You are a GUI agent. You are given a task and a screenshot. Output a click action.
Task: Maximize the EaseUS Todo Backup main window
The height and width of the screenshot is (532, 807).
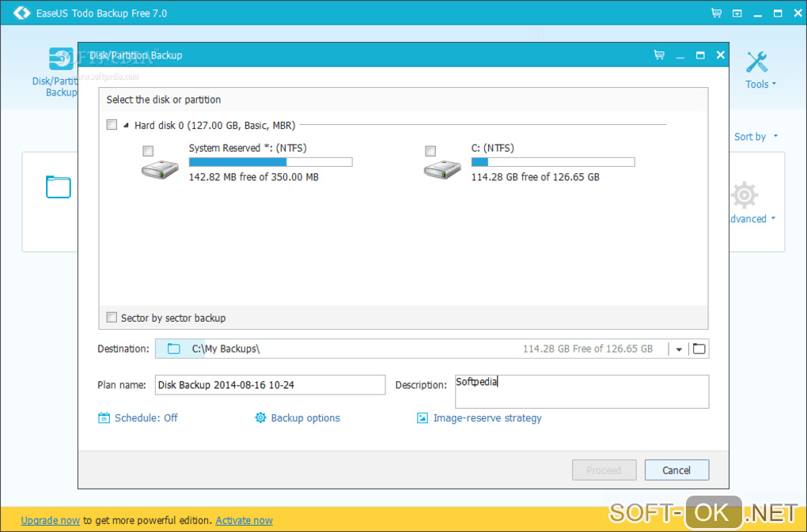778,13
